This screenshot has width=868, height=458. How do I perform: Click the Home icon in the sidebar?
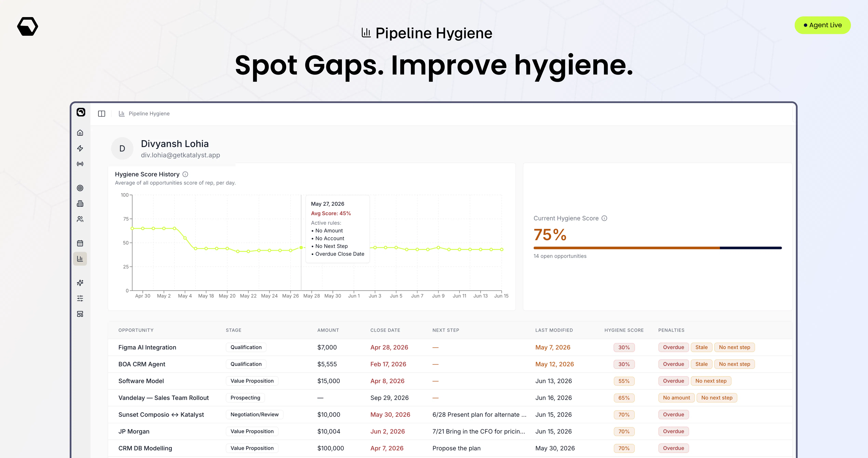pyautogui.click(x=80, y=133)
